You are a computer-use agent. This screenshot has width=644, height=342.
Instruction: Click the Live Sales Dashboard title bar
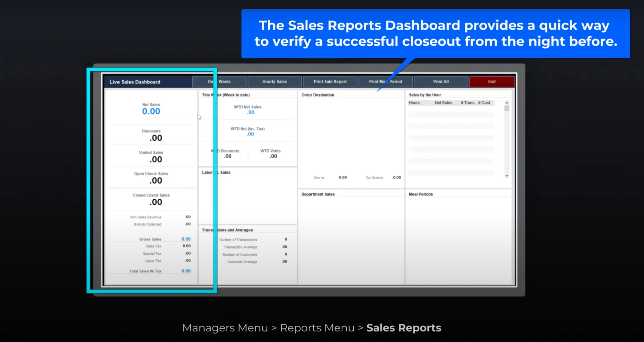coord(135,81)
